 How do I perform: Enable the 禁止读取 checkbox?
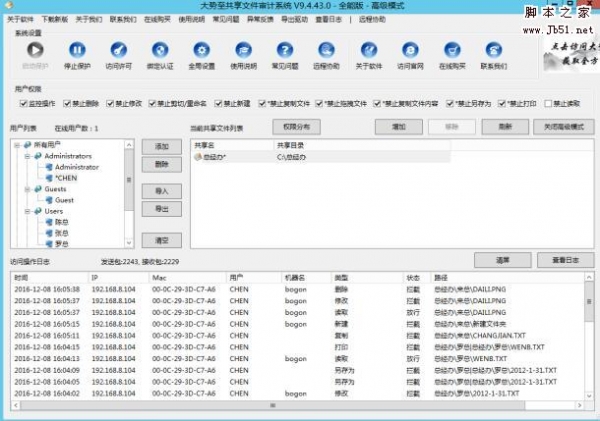[551, 102]
